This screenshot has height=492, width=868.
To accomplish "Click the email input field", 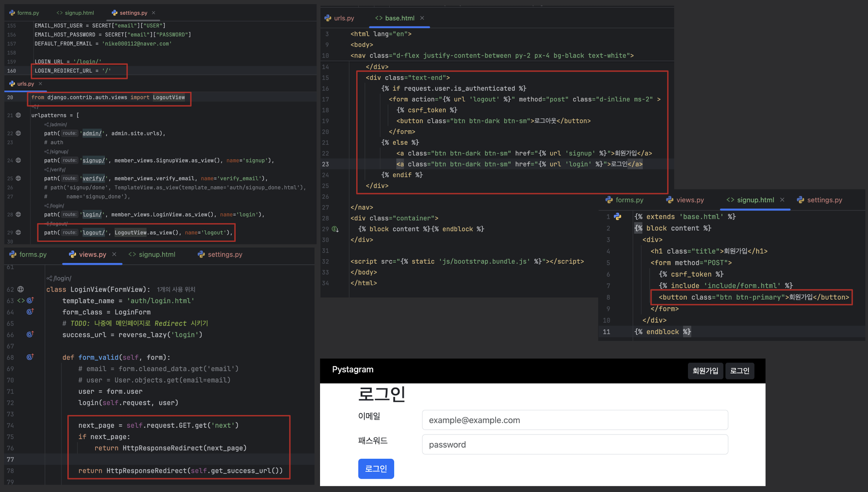I will click(x=574, y=420).
